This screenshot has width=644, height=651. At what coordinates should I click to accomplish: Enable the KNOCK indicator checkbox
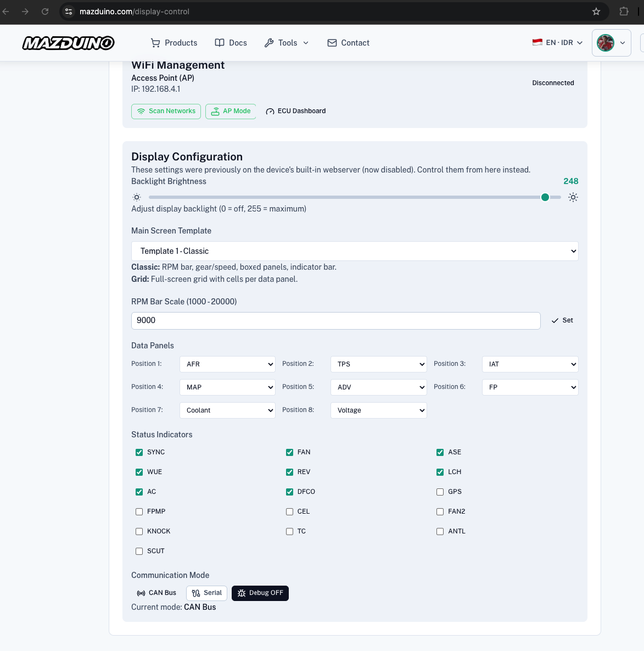coord(139,531)
